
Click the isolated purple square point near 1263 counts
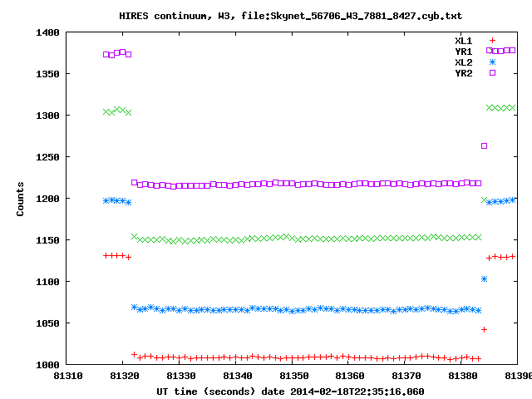coord(484,146)
